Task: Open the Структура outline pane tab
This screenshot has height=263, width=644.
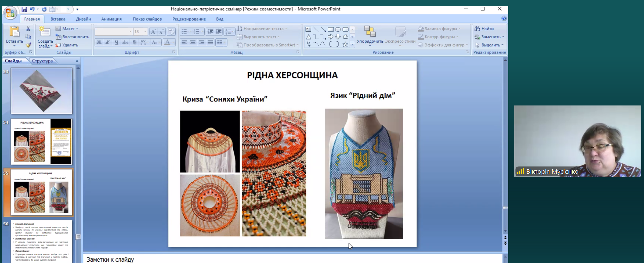Action: pyautogui.click(x=42, y=61)
